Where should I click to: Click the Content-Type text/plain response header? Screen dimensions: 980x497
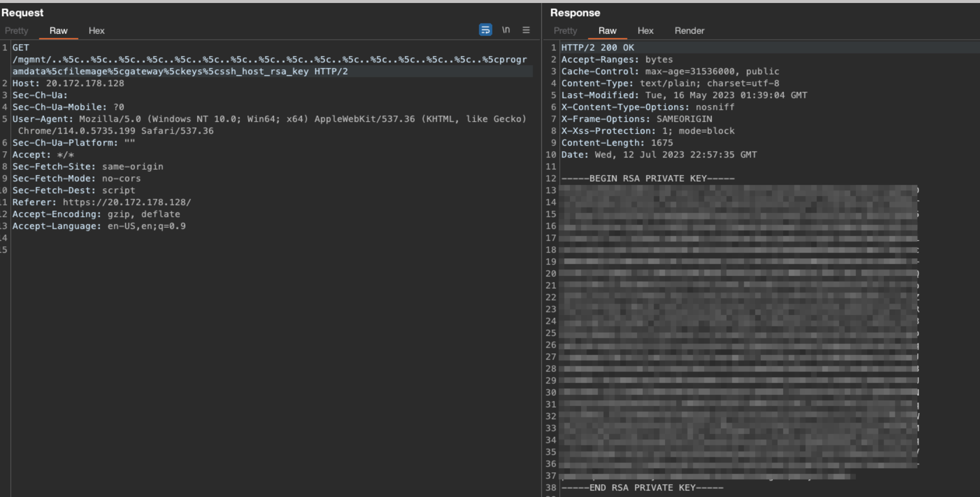point(670,83)
